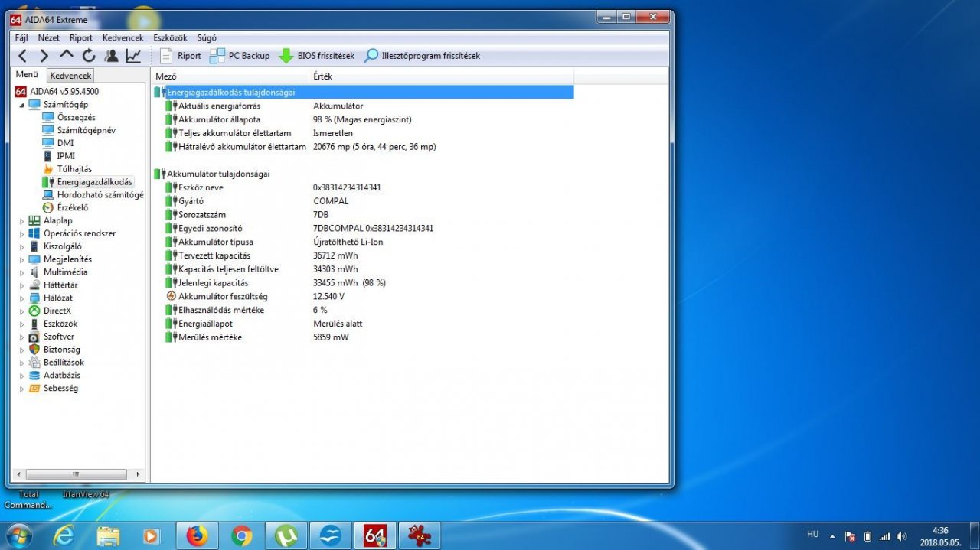Click the Riport toolbar button
Viewport: 980px width, 550px height.
tap(181, 56)
